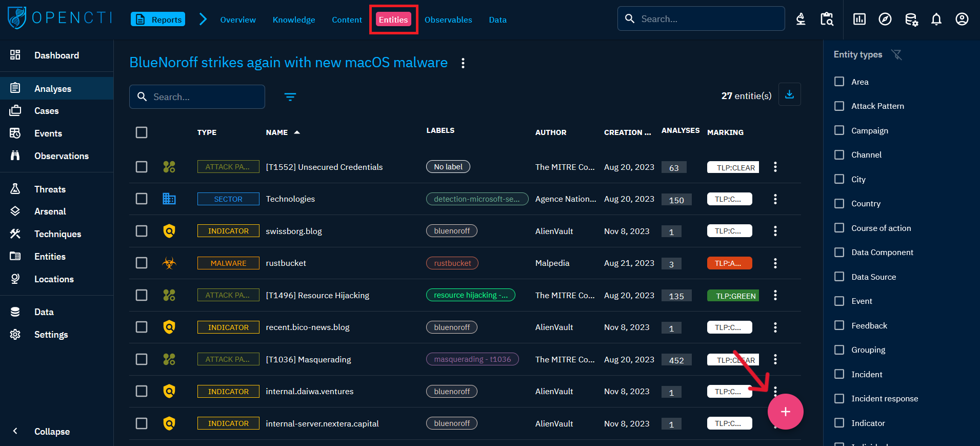Check the Attack Pattern entity type filter
Viewport: 980px width, 446px height.
[839, 106]
